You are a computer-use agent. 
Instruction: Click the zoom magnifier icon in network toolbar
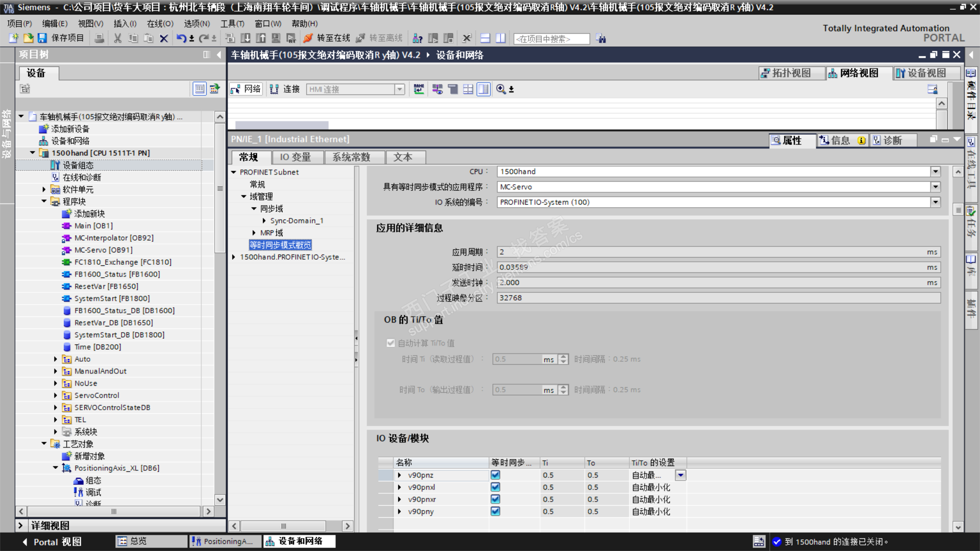pyautogui.click(x=501, y=89)
